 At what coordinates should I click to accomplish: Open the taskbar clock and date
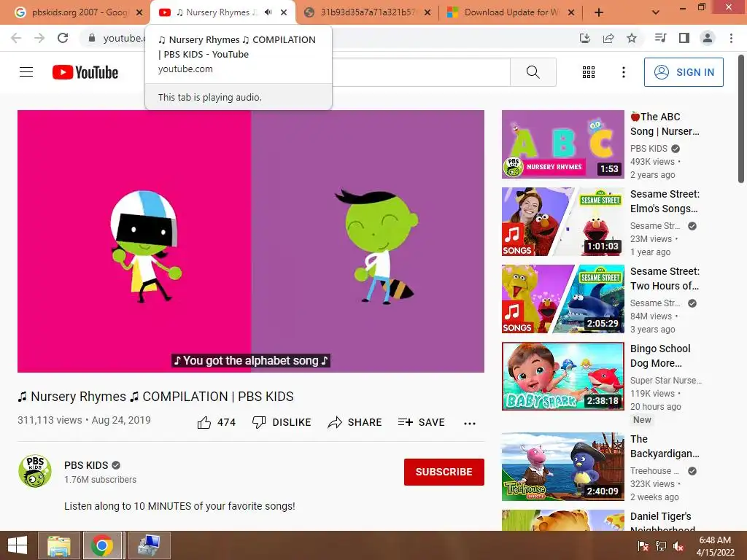715,546
